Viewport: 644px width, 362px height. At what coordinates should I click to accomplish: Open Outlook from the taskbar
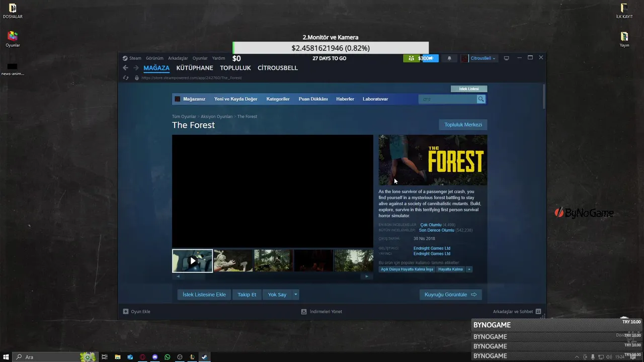click(x=130, y=357)
